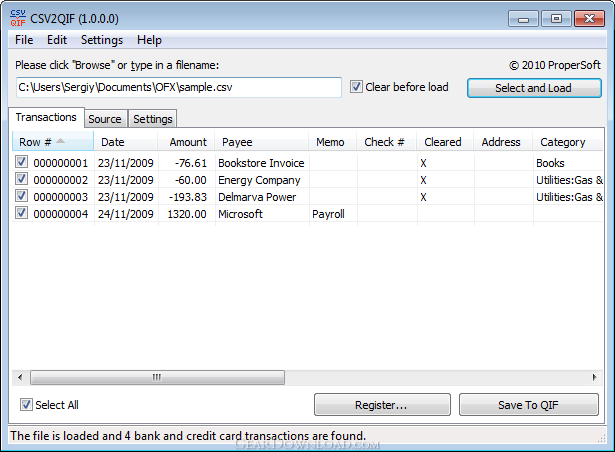Click the © 2010 ProperSoft label
615x452 pixels.
555,65
